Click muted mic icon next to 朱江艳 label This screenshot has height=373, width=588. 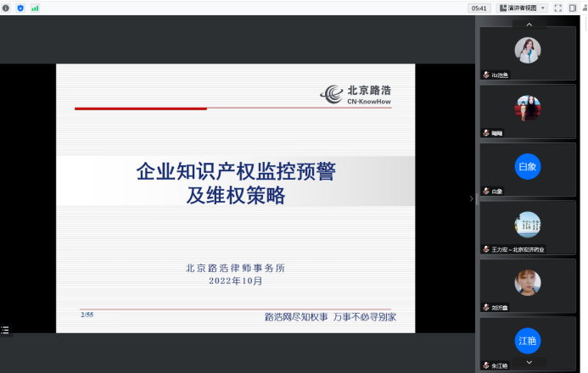[486, 365]
